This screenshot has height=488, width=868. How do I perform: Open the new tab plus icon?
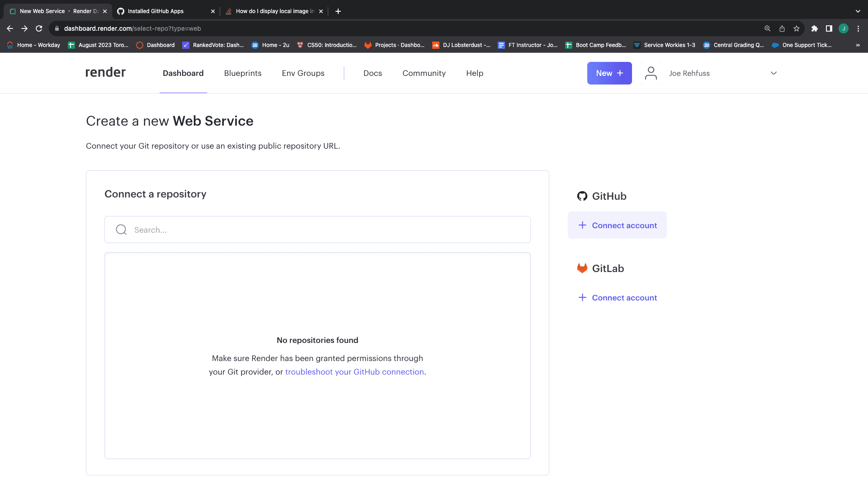(x=338, y=11)
